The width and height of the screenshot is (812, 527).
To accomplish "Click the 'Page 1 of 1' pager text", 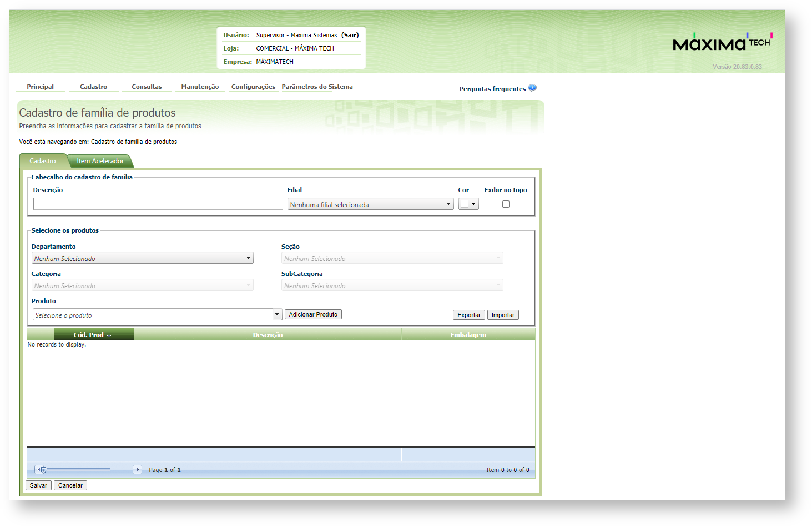I will [x=165, y=470].
